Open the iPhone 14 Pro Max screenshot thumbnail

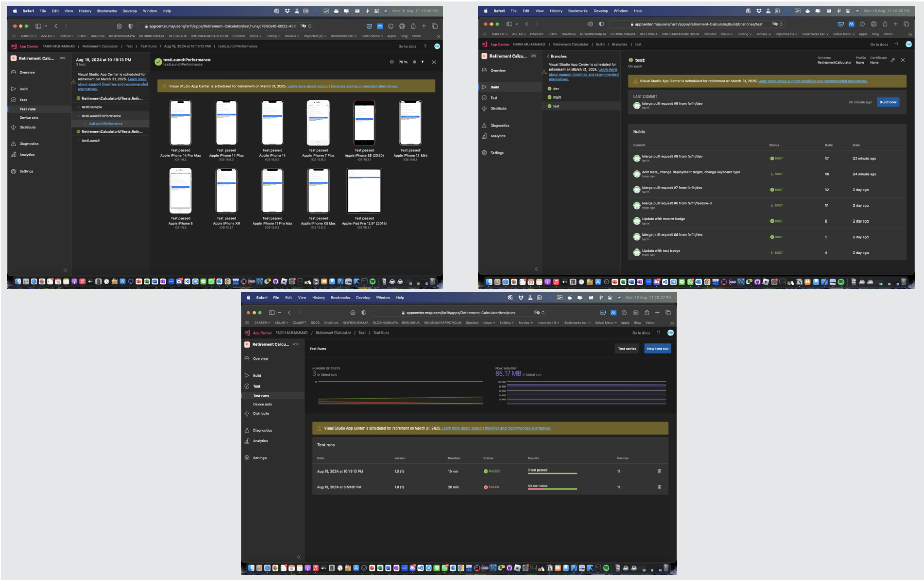click(x=180, y=123)
